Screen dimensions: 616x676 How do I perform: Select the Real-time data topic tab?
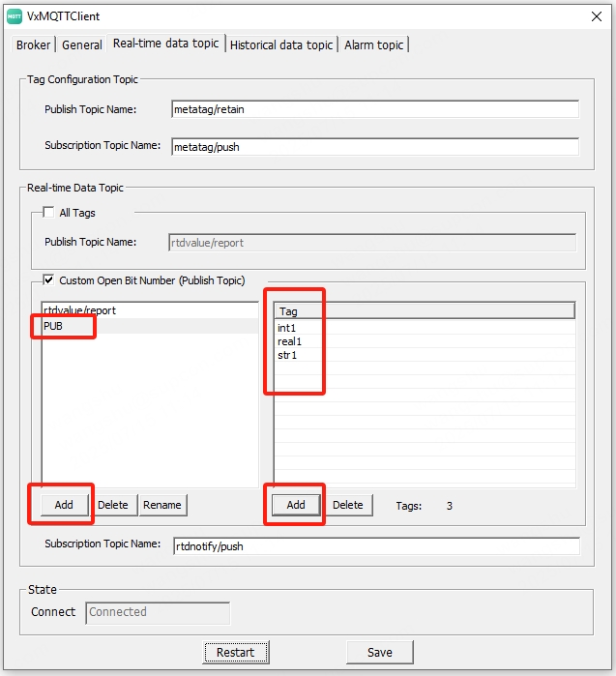166,44
